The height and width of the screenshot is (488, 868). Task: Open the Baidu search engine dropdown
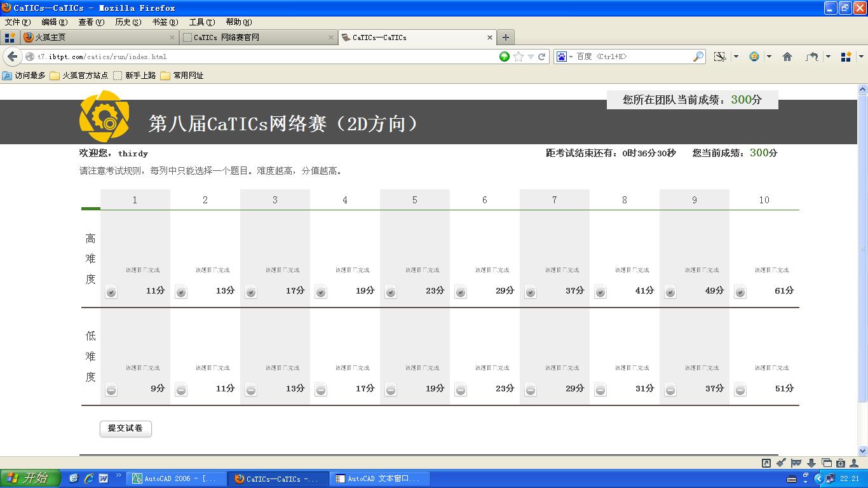click(x=564, y=57)
